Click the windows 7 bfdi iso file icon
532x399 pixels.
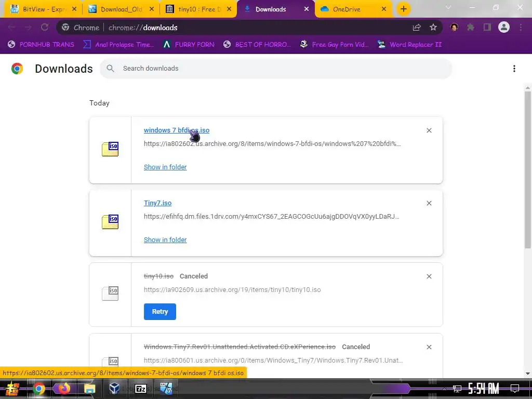click(110, 149)
